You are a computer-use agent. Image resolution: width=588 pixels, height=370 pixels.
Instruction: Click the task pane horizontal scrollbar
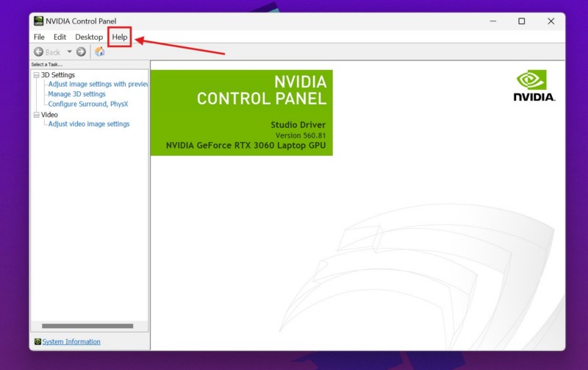[x=87, y=326]
